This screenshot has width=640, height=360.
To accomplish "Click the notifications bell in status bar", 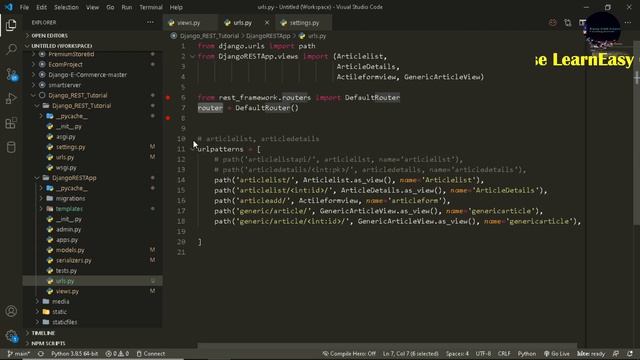I will pos(630,354).
